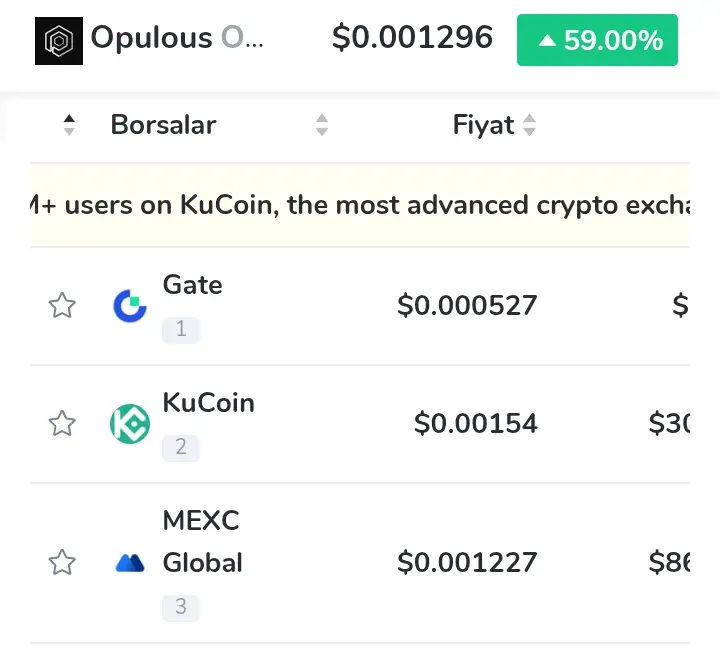
Task: Click the Opulous coin logo icon
Action: click(x=59, y=41)
